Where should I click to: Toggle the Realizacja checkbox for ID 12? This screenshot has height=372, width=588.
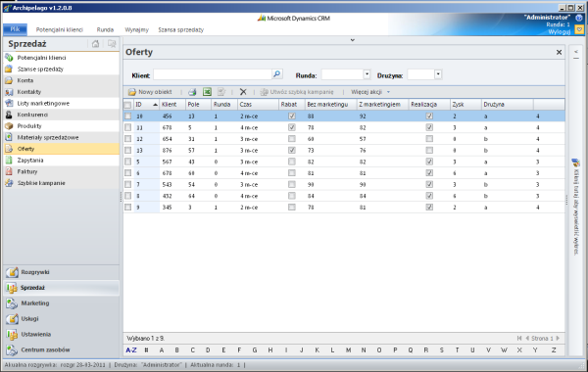pos(429,139)
